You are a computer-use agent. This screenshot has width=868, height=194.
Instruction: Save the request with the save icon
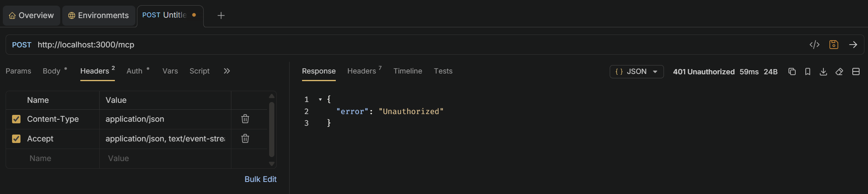pos(834,45)
